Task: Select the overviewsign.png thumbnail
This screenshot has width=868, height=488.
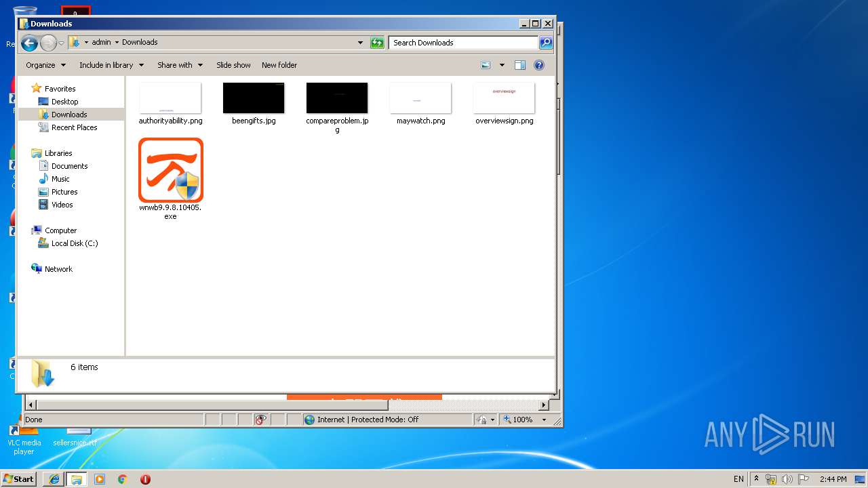Action: (x=504, y=98)
